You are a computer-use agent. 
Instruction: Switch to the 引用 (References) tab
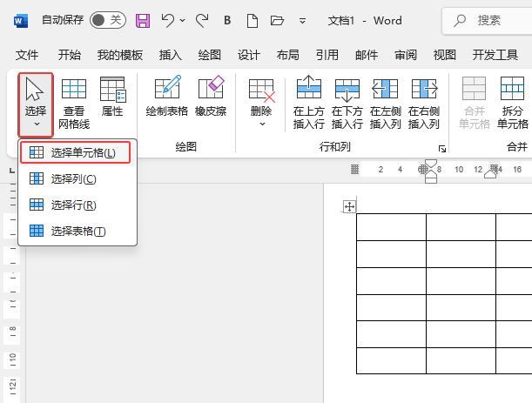pyautogui.click(x=327, y=55)
